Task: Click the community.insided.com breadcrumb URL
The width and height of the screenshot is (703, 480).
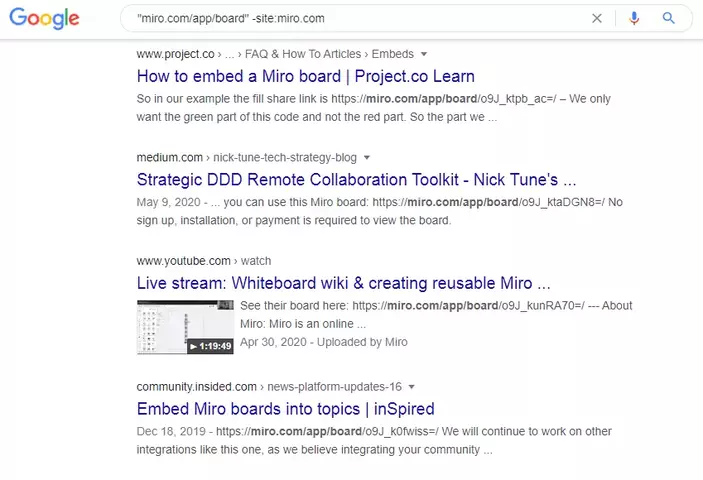Action: (x=196, y=387)
